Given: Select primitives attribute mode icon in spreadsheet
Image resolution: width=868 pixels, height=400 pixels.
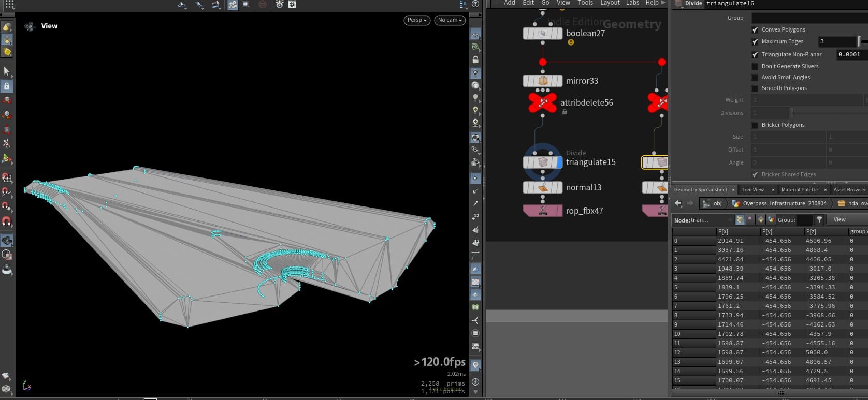Looking at the screenshot, I should click(761, 219).
